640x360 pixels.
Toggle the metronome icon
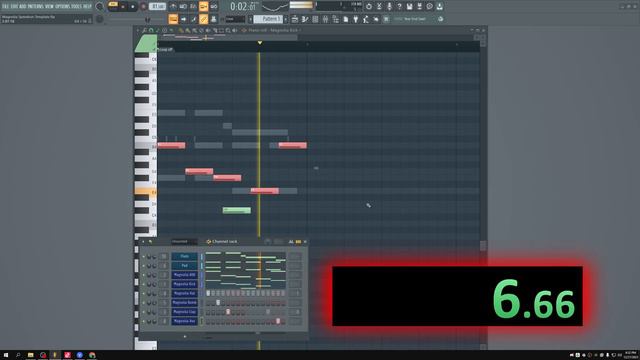click(x=173, y=7)
